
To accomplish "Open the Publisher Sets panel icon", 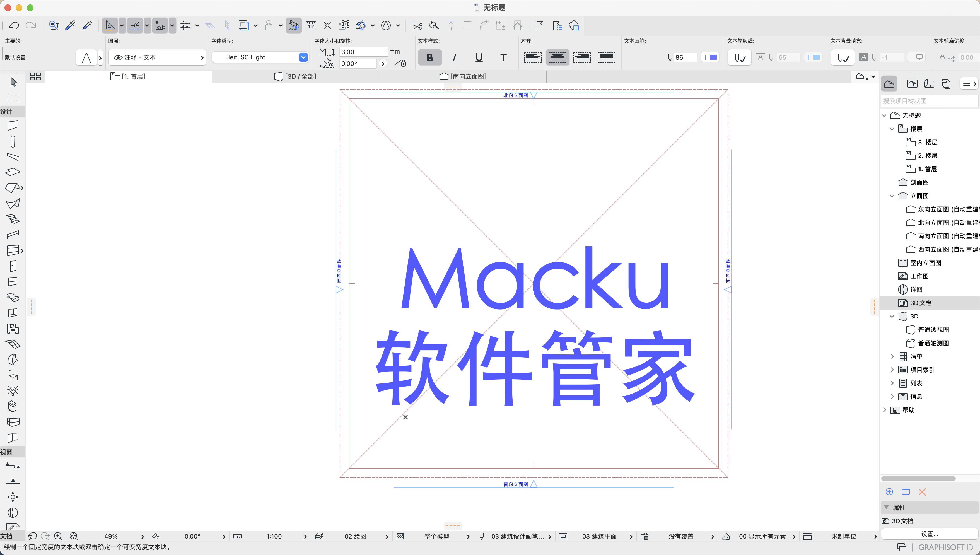I will coord(946,84).
